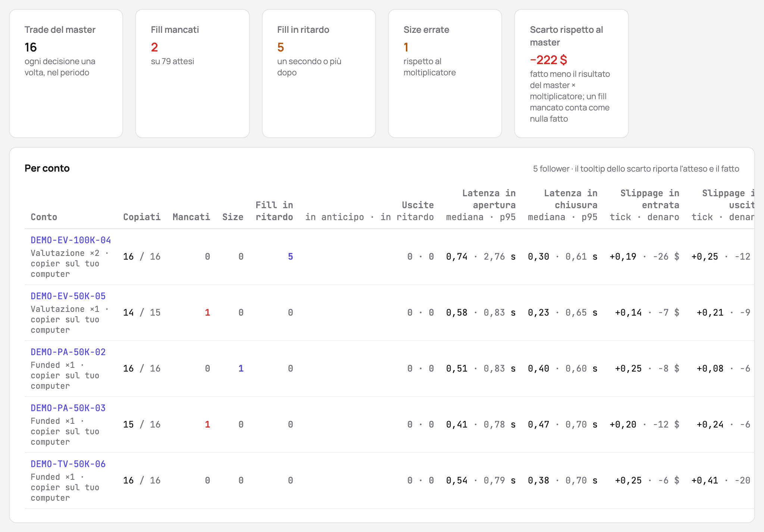Open the DEMO-EV-100K-04 account link
The width and height of the screenshot is (764, 532).
[71, 240]
